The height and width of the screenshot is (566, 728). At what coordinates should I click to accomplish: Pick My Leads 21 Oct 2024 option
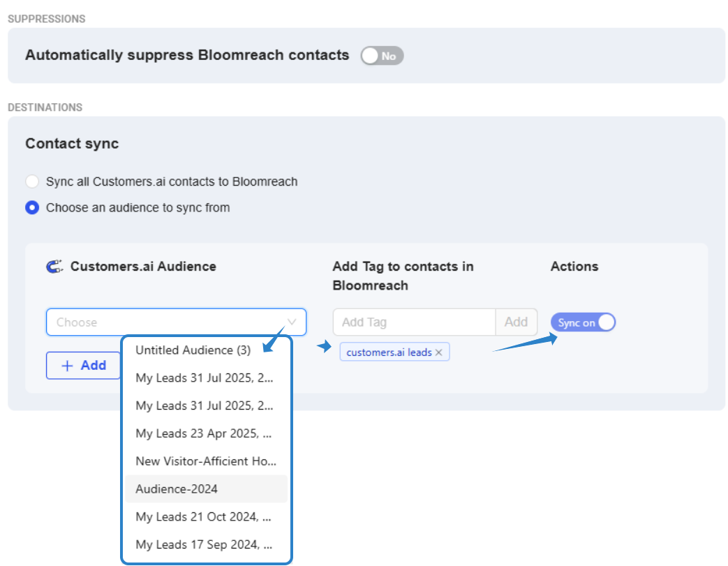click(x=203, y=517)
